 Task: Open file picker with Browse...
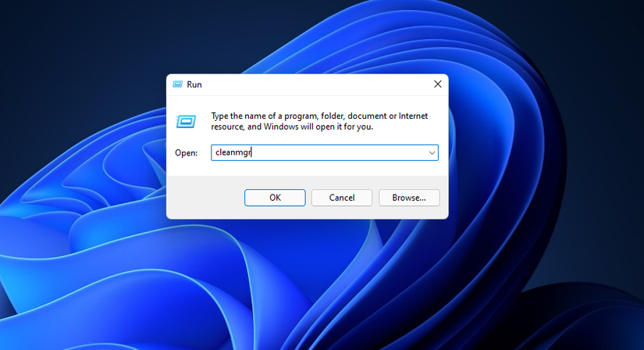(x=409, y=198)
